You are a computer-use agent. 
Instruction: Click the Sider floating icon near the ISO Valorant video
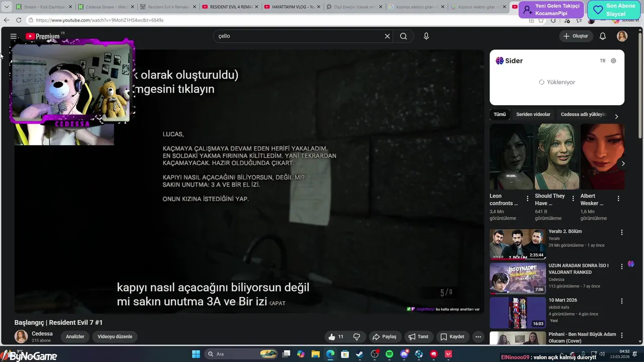[x=631, y=264]
